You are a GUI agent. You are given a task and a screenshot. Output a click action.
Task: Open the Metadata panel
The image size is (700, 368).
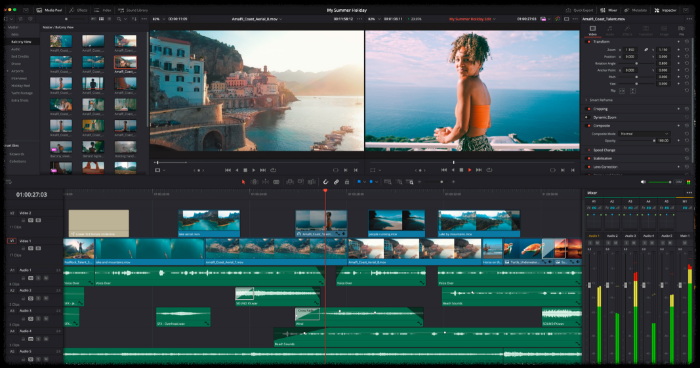coord(636,10)
